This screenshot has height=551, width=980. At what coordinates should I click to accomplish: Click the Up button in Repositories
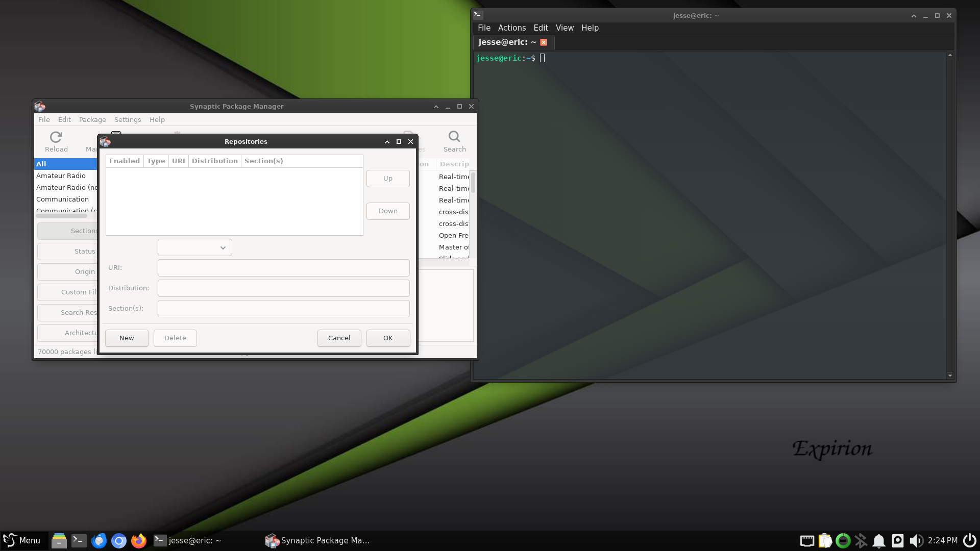388,178
